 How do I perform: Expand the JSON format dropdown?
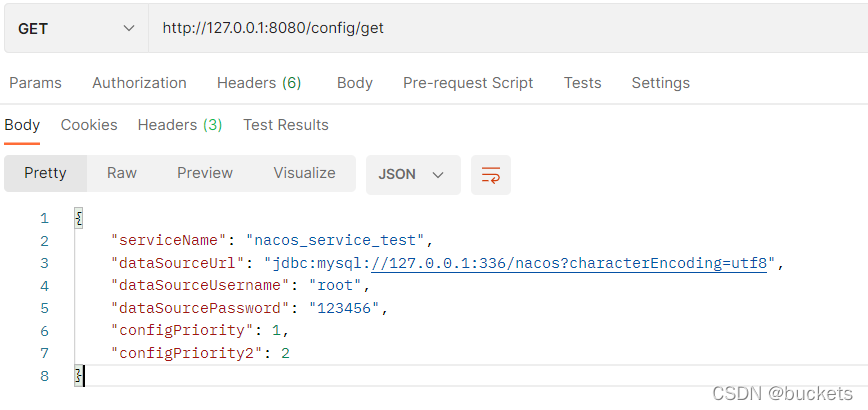coord(412,174)
